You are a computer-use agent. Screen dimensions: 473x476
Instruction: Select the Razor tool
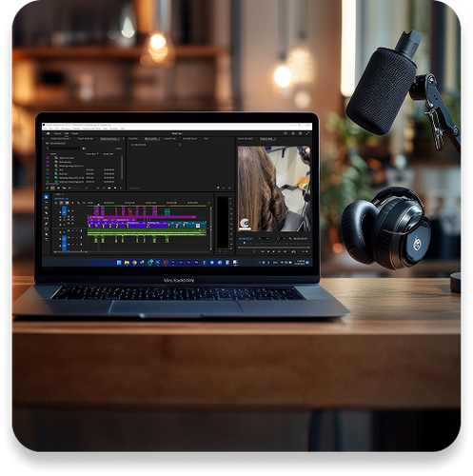pyautogui.click(x=47, y=213)
